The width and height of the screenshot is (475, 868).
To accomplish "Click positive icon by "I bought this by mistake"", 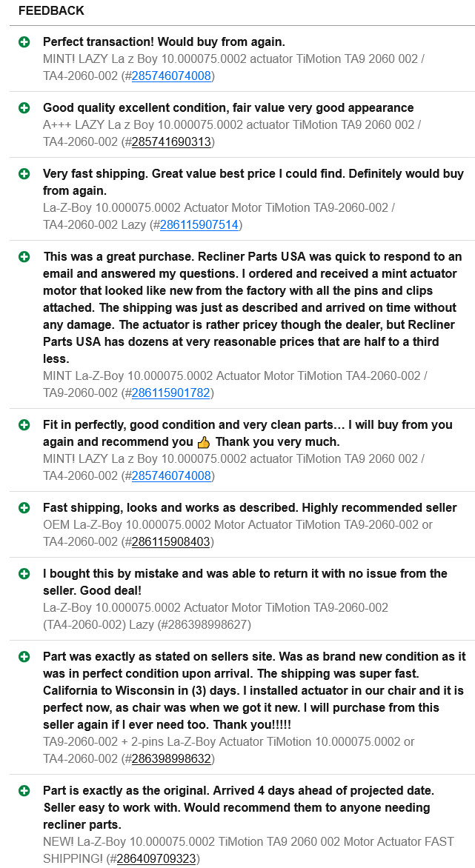I will (x=24, y=573).
